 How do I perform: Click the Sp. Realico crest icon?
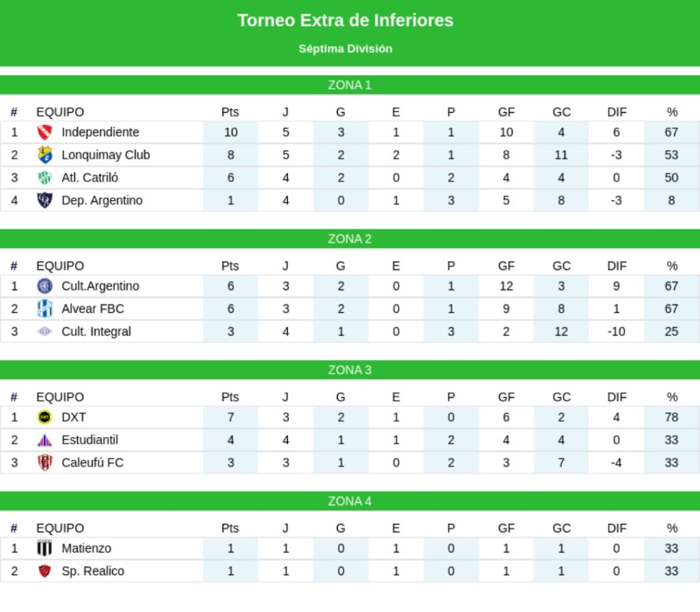(44, 571)
